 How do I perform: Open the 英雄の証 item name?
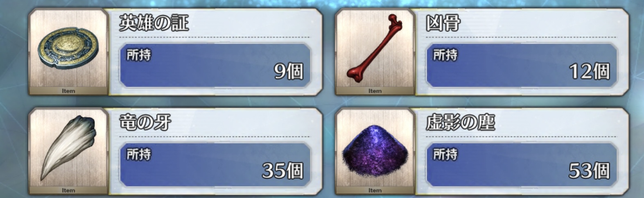point(154,23)
